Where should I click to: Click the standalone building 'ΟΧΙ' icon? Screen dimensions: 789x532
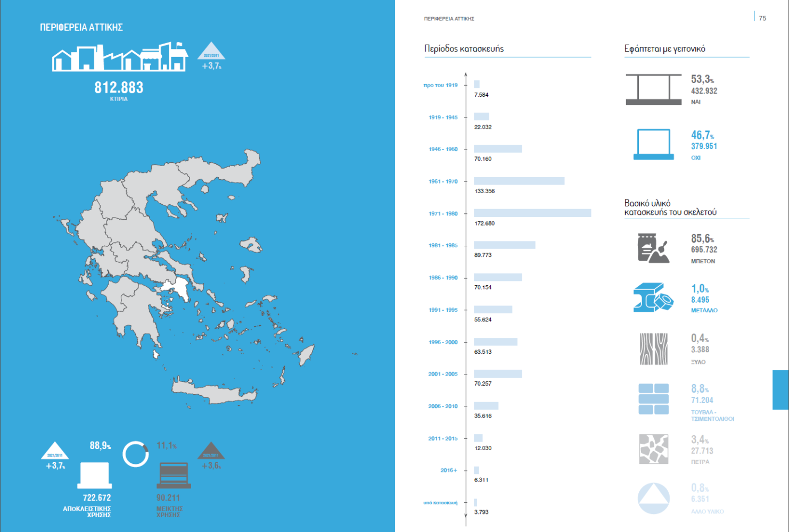pos(653,144)
